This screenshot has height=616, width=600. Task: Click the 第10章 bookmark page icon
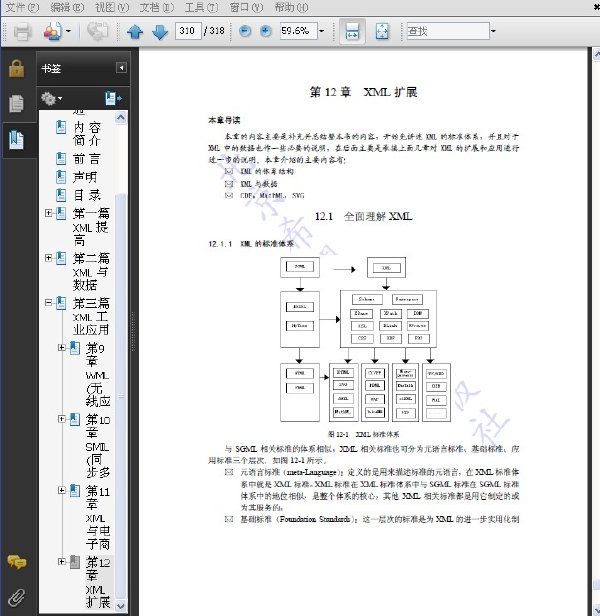(x=75, y=420)
